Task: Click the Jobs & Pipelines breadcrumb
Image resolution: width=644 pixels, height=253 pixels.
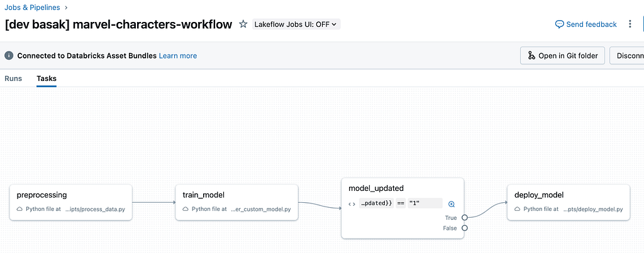Action: pyautogui.click(x=32, y=8)
